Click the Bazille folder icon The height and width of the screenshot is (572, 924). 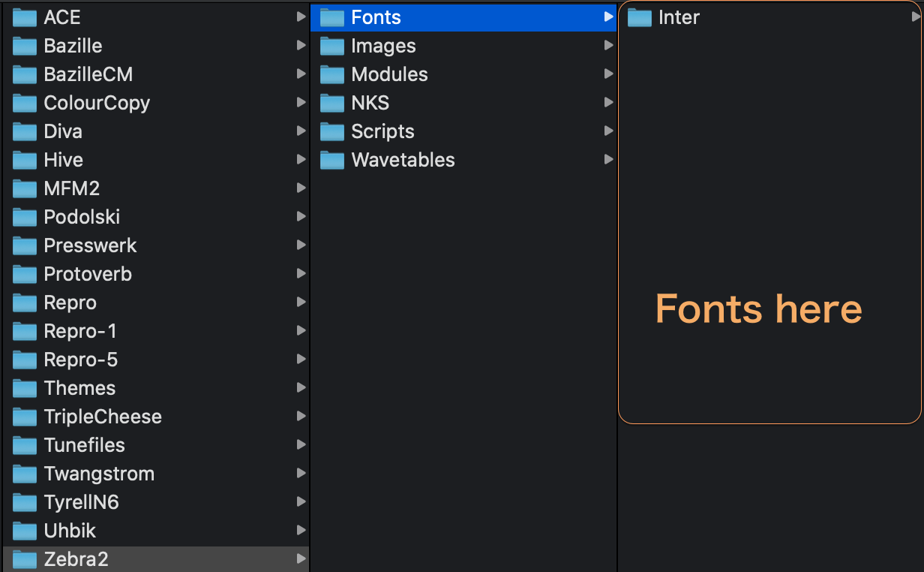[x=25, y=46]
